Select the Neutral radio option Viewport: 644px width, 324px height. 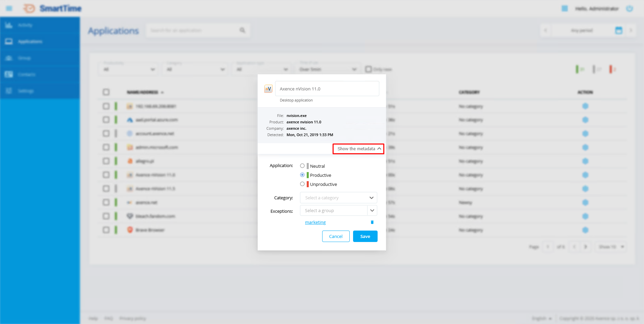click(x=302, y=166)
